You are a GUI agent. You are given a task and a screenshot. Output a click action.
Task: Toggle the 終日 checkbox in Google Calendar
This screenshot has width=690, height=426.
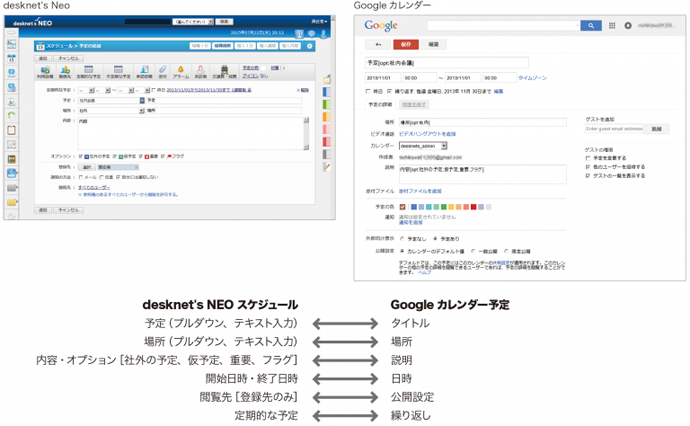[x=369, y=91]
